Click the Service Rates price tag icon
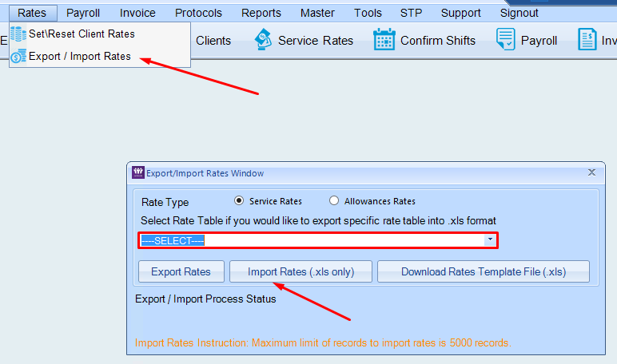Viewport: 617px width, 364px height. 263,39
